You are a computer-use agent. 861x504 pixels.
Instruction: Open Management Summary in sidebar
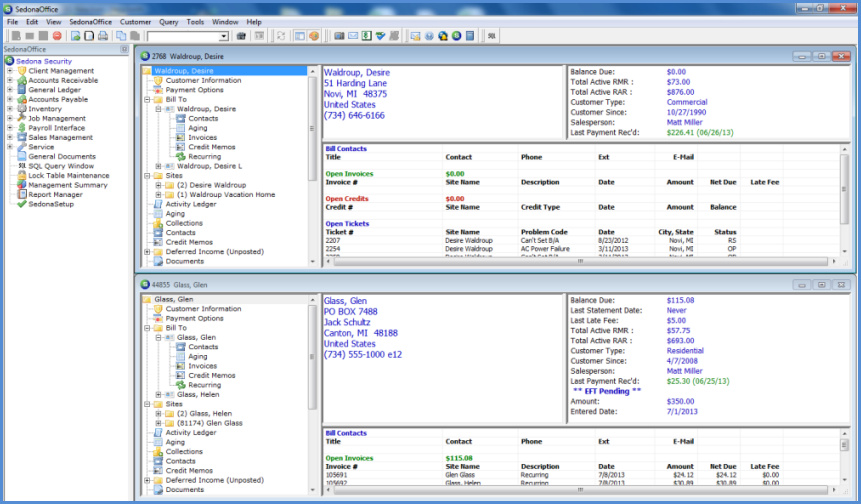[68, 185]
